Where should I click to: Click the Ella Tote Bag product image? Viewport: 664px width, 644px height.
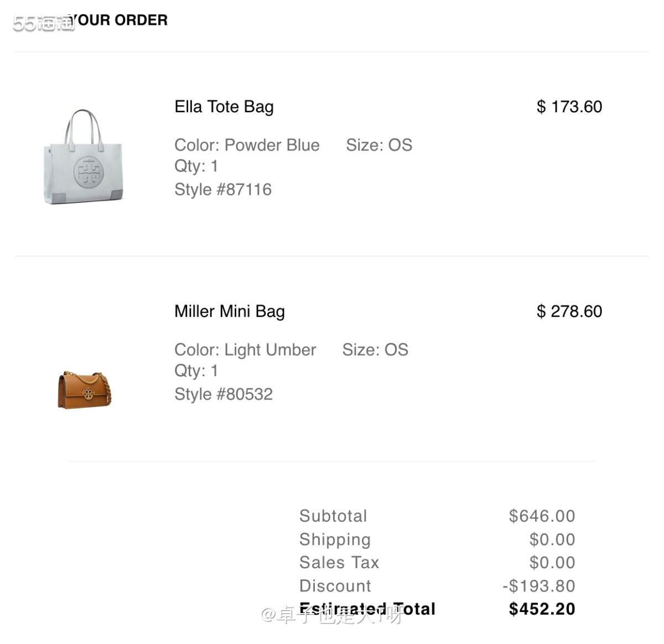(84, 157)
